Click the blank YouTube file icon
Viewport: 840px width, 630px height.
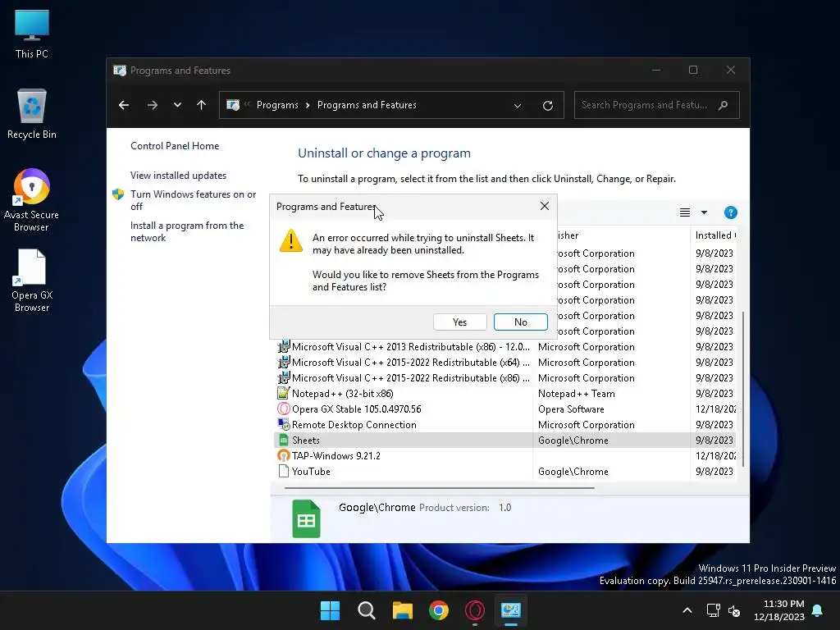click(283, 471)
